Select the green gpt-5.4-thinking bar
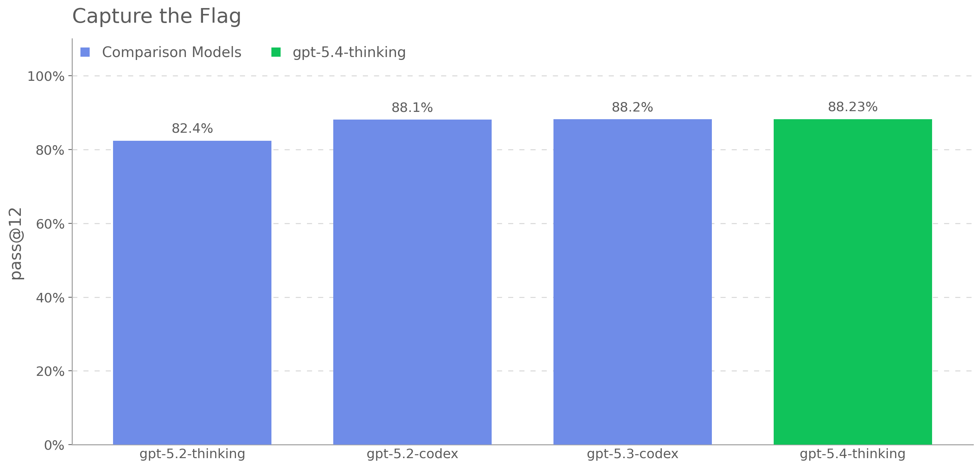The width and height of the screenshot is (980, 468). (x=853, y=282)
